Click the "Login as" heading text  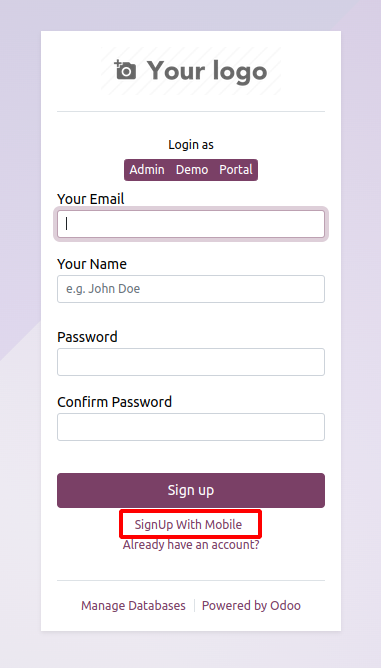191,145
